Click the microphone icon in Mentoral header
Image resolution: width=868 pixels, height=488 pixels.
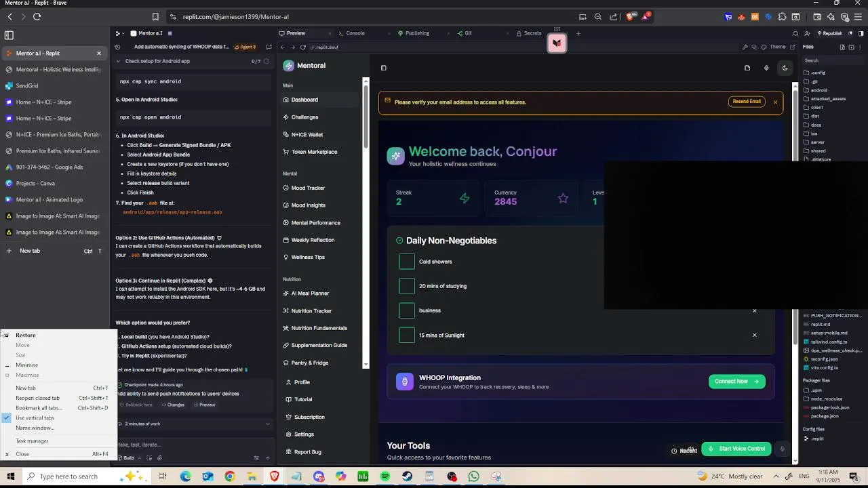[x=766, y=68]
